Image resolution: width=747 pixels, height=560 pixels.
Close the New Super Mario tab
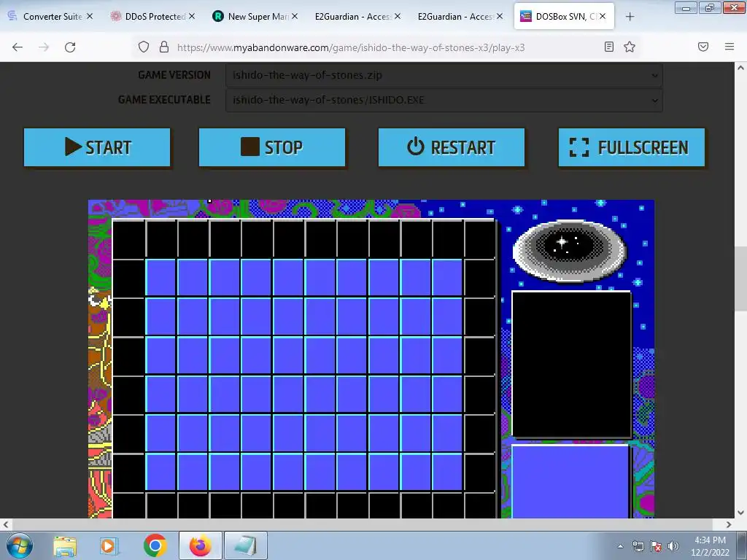click(295, 16)
